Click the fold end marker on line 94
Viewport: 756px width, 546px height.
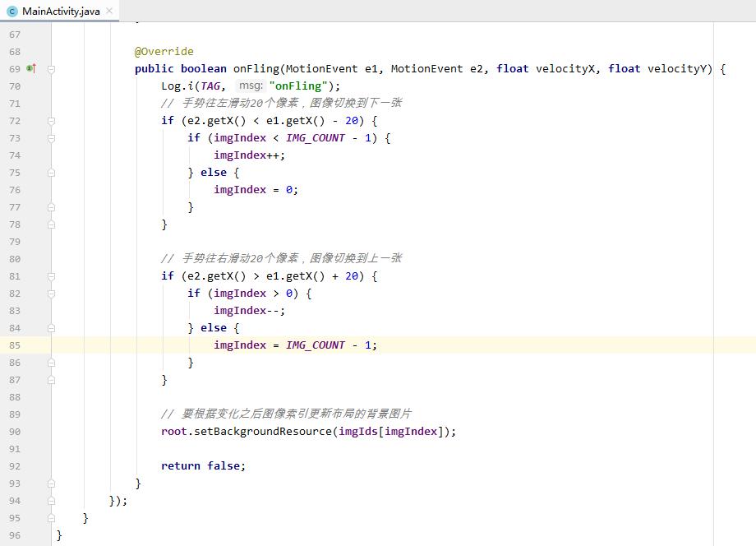click(51, 501)
